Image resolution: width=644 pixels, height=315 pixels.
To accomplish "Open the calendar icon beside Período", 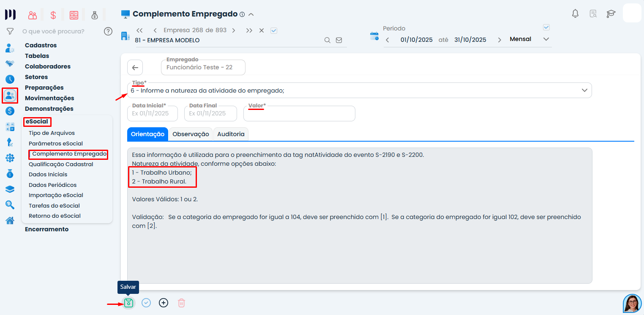I will click(x=374, y=36).
